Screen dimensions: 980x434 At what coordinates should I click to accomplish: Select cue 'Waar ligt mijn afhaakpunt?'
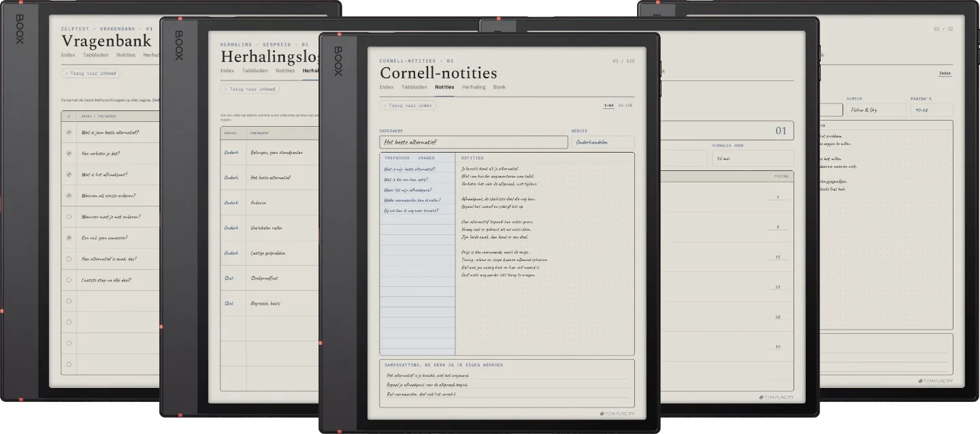click(x=408, y=190)
